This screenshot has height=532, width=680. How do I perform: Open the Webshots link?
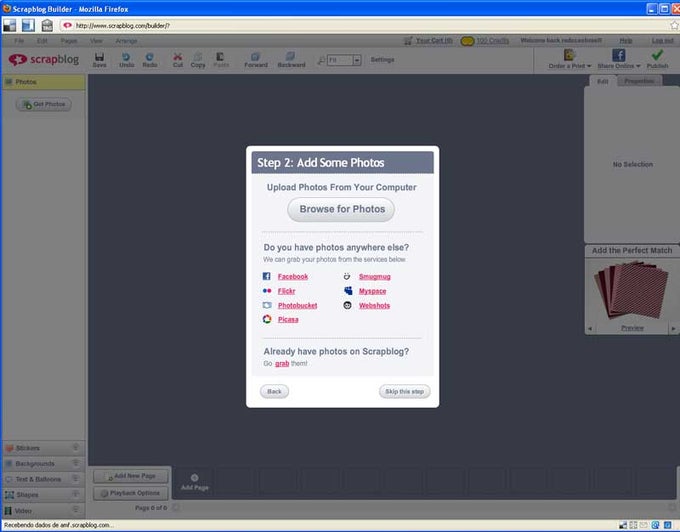coord(374,305)
